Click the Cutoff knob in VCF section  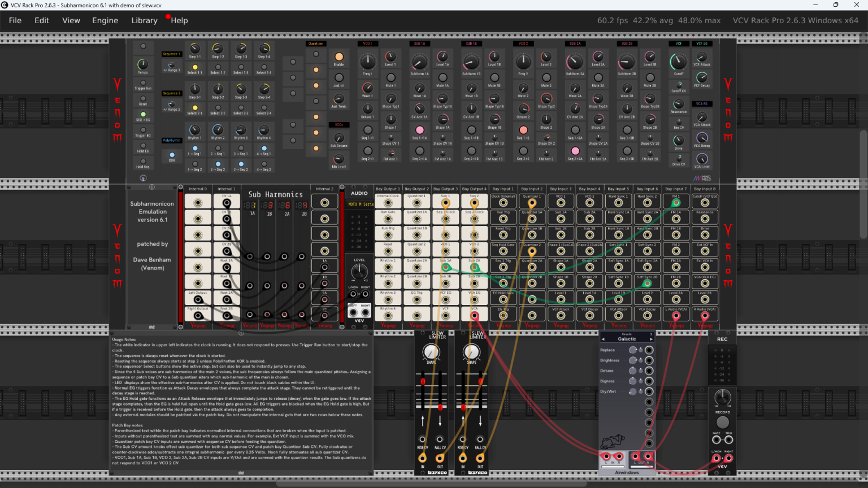(x=678, y=62)
